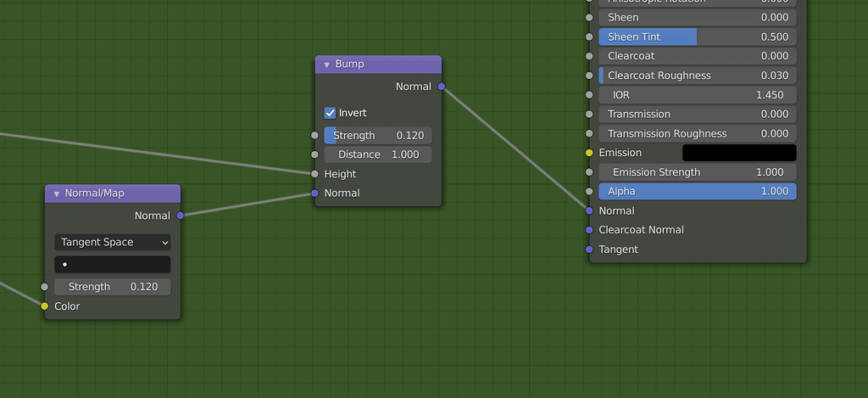Click the Bump node Normal input socket
This screenshot has height=398, width=868.
[314, 193]
